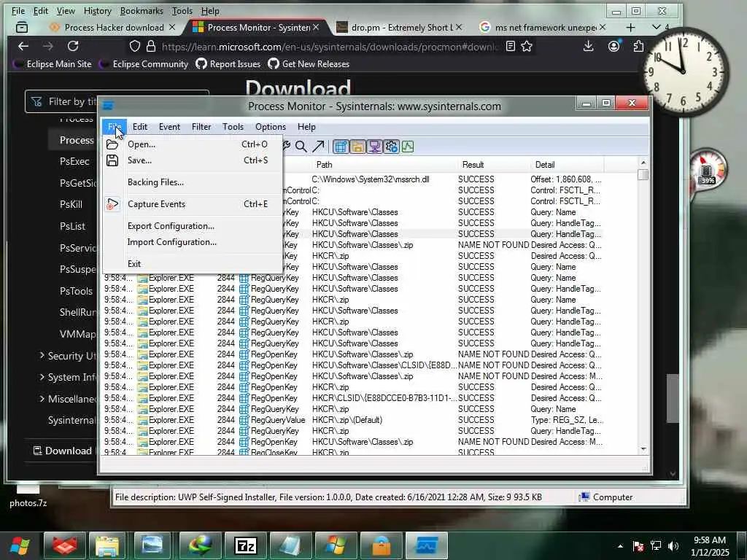This screenshot has width=747, height=560.
Task: Toggle reader view icon in address bar
Action: pyautogui.click(x=510, y=46)
